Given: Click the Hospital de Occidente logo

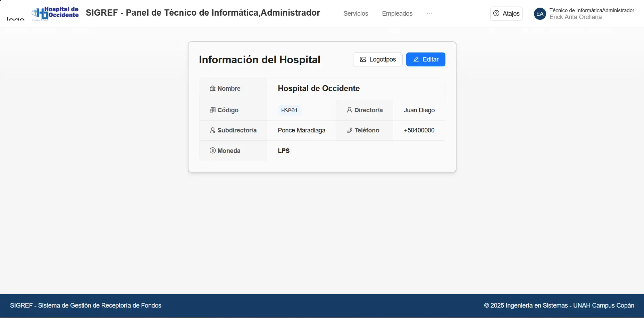Looking at the screenshot, I should coord(55,13).
